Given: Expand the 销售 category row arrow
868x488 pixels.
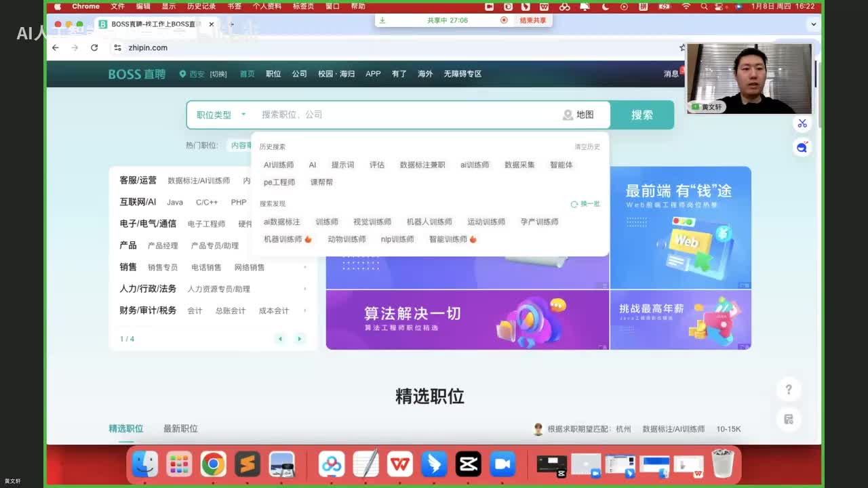Looking at the screenshot, I should coord(305,267).
